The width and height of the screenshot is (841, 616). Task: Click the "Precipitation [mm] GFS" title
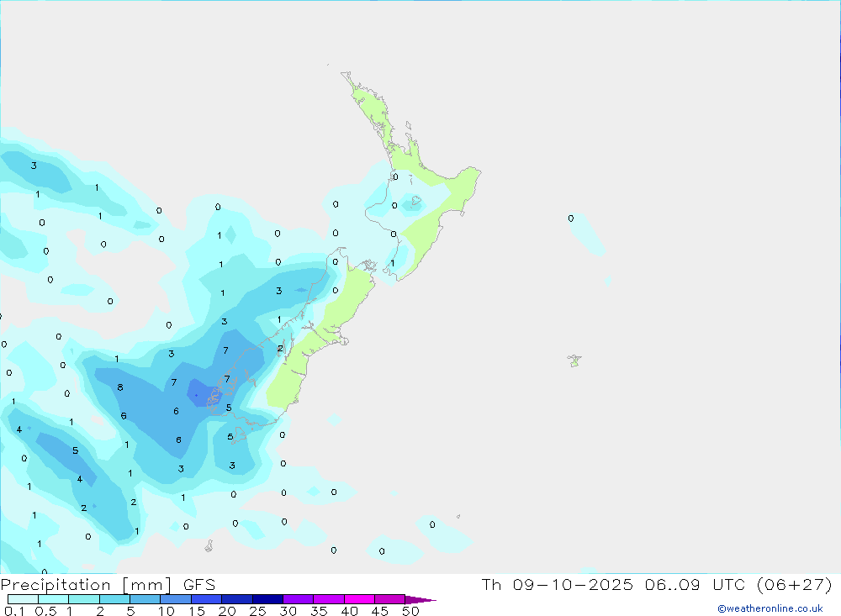click(108, 585)
